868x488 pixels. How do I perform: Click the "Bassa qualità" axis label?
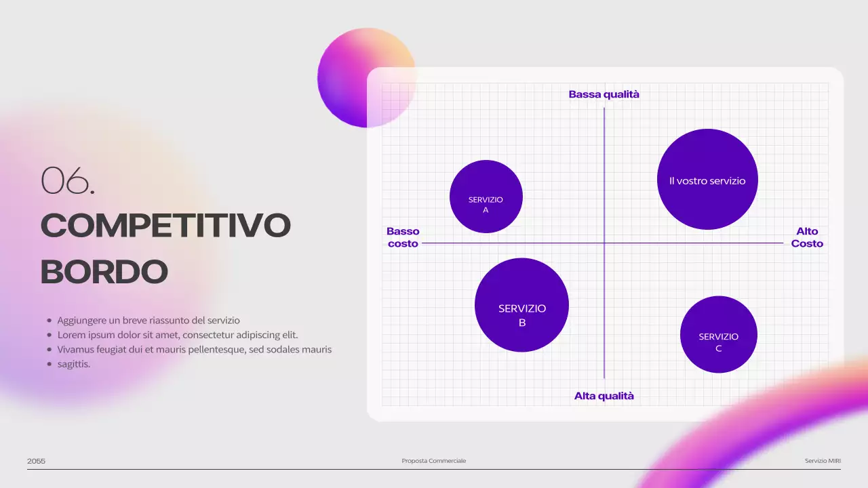pyautogui.click(x=604, y=94)
